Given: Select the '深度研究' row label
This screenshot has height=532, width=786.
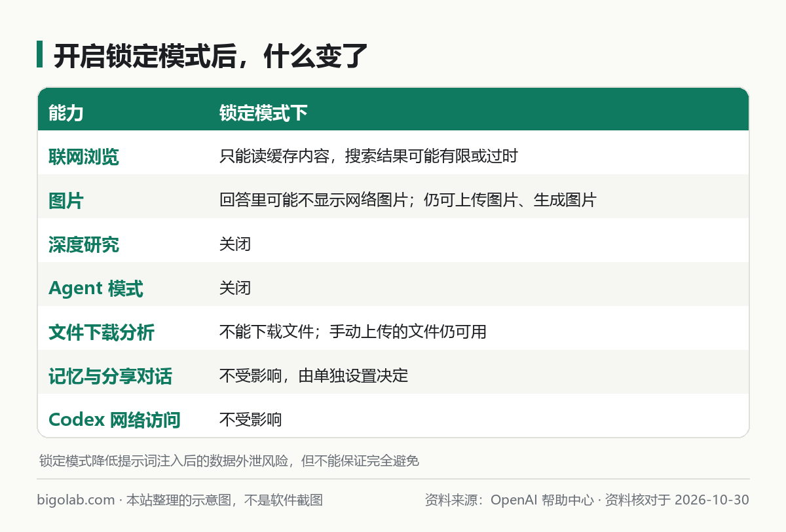Looking at the screenshot, I should [84, 245].
